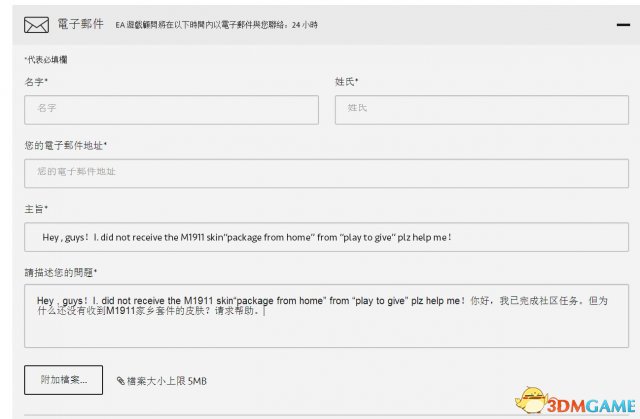Click the 姓氏* field label
Image resolution: width=640 pixels, height=419 pixels.
(x=347, y=82)
